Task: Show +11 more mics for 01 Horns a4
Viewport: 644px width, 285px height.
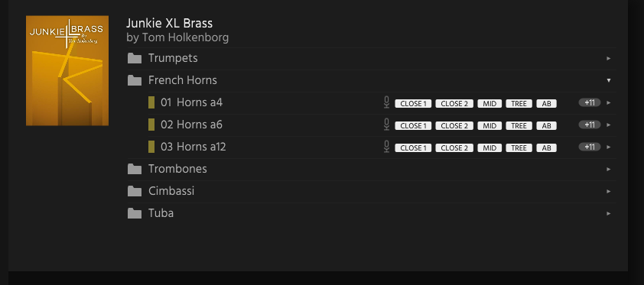Action: [590, 102]
